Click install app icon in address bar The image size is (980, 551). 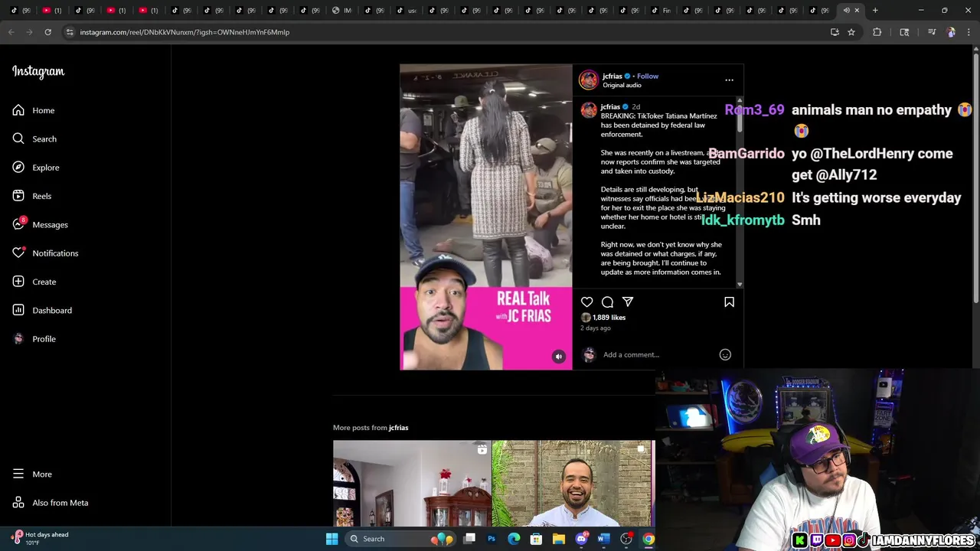pyautogui.click(x=835, y=32)
